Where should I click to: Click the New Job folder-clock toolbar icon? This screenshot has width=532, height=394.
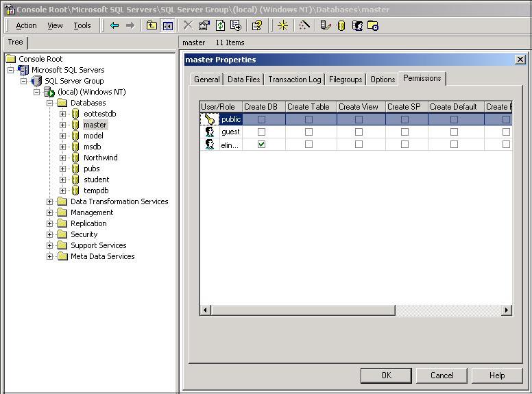373,26
